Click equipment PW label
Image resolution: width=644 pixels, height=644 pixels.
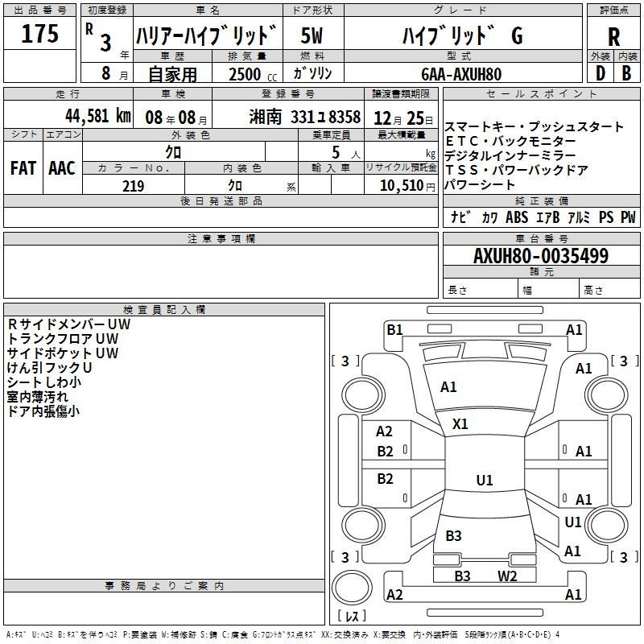628,217
